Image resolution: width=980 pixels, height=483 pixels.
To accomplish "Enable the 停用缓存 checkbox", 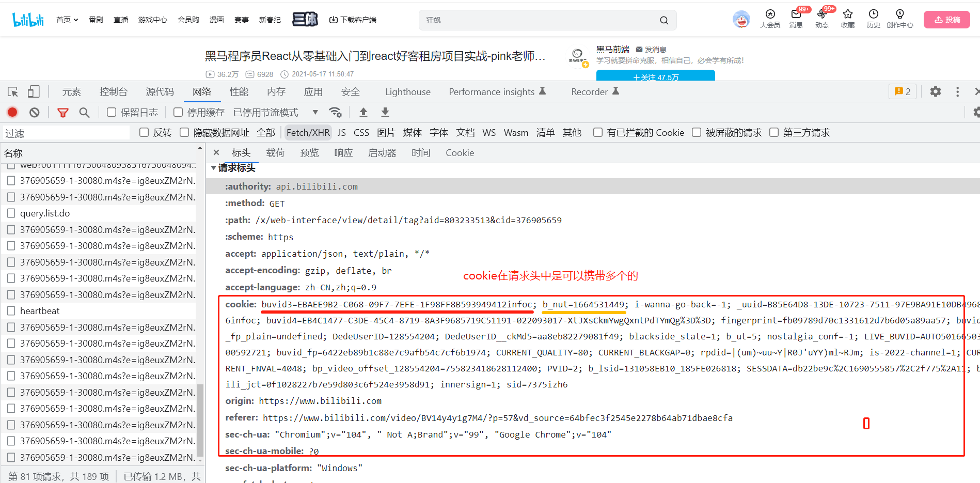I will pos(178,112).
